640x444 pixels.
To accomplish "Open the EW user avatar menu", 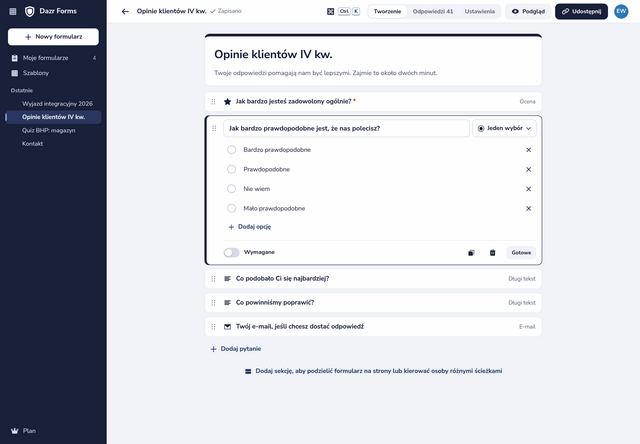I will (x=621, y=11).
